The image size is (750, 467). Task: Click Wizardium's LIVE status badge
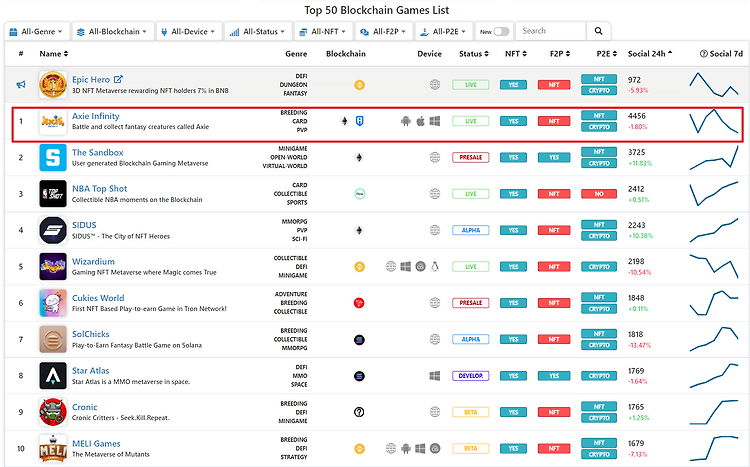(x=471, y=267)
